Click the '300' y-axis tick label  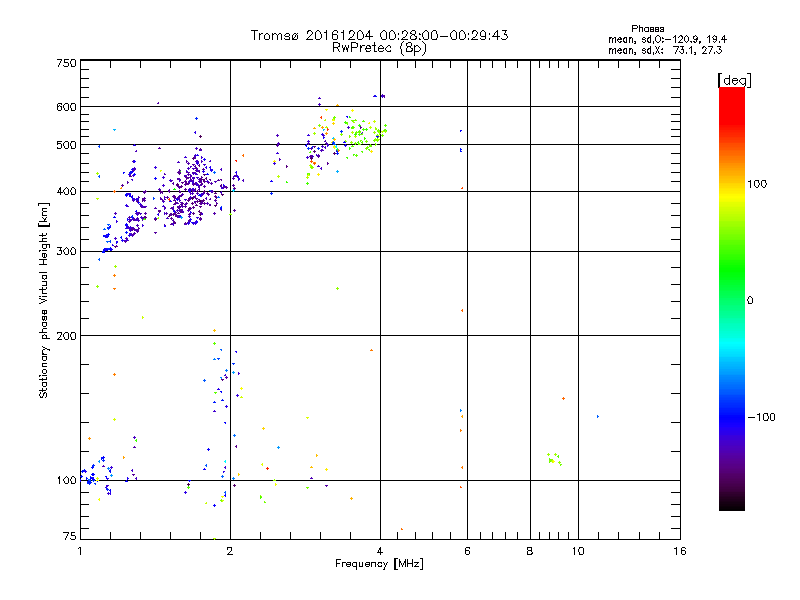tap(66, 252)
